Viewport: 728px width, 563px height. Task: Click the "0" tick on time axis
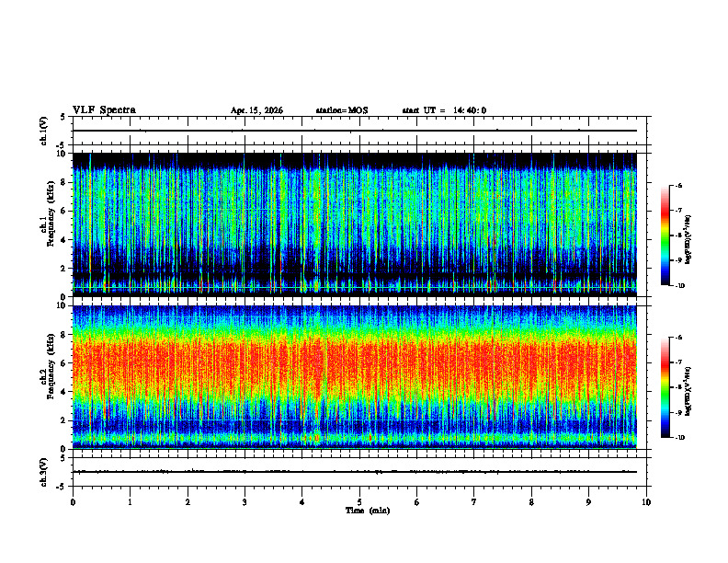coord(73,502)
